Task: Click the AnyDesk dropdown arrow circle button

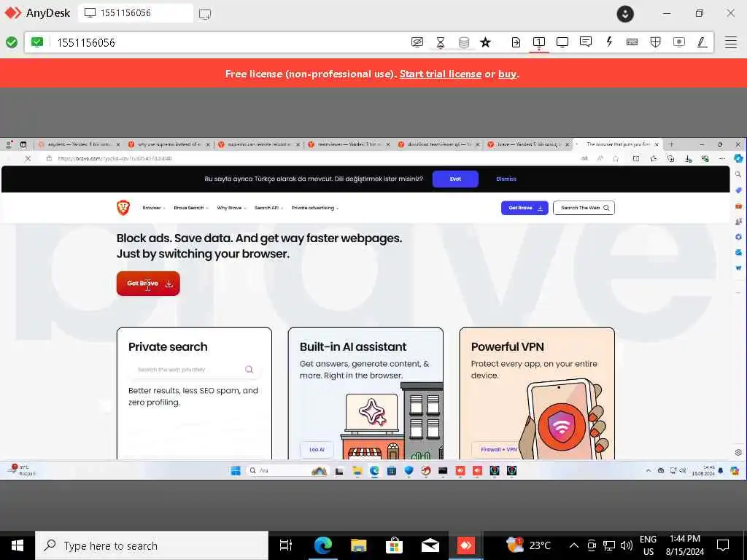Action: 625,14
